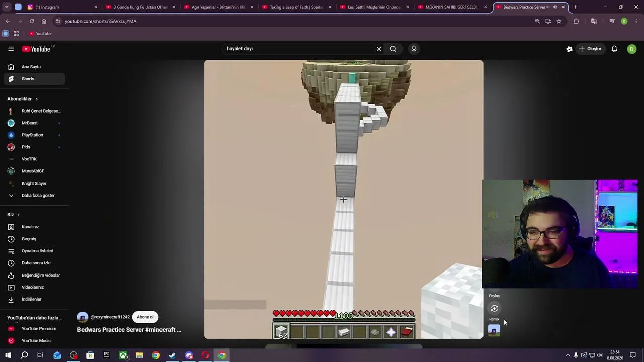
Task: Expand the Siz section
Action: (x=13, y=215)
